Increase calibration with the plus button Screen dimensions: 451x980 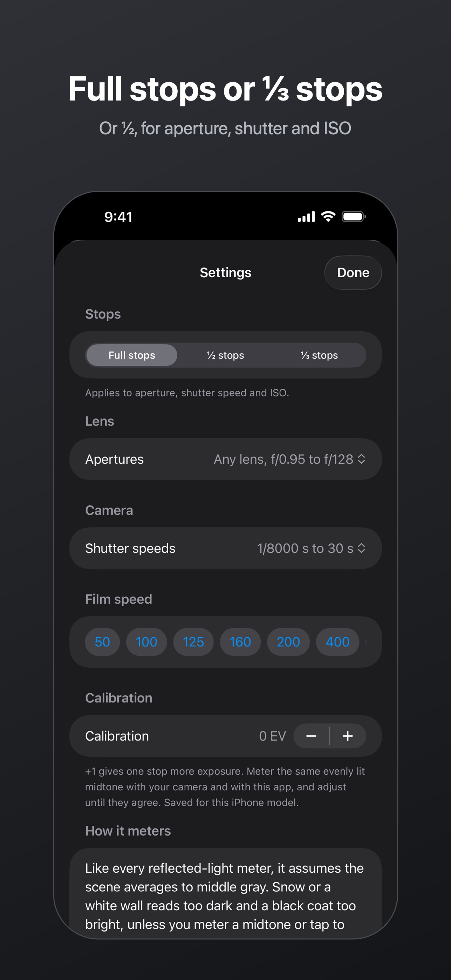pyautogui.click(x=348, y=736)
